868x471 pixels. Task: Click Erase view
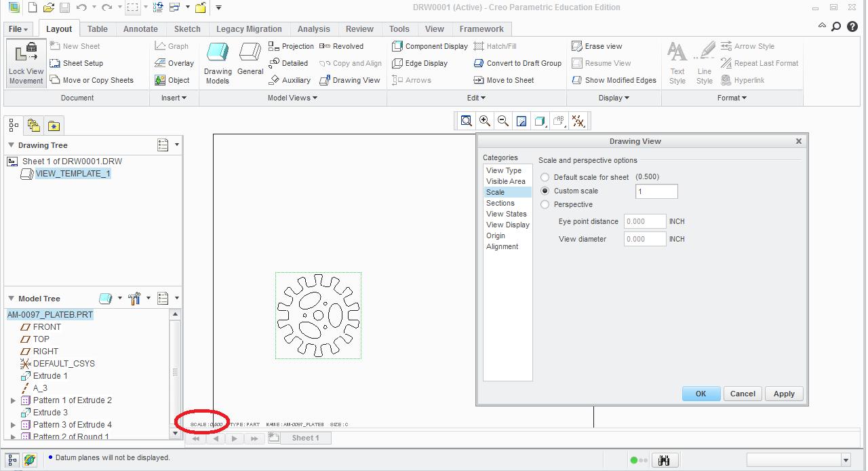(597, 46)
